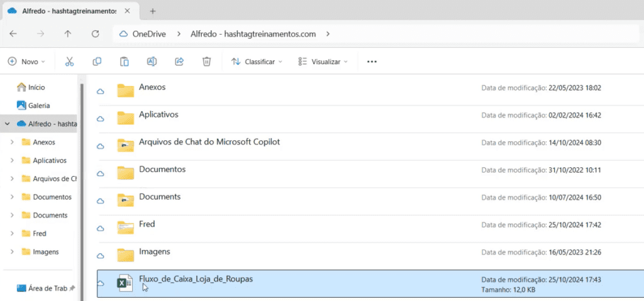The height and width of the screenshot is (301, 644).
Task: Click the navigation pane vertical scrollbar
Action: click(81, 192)
